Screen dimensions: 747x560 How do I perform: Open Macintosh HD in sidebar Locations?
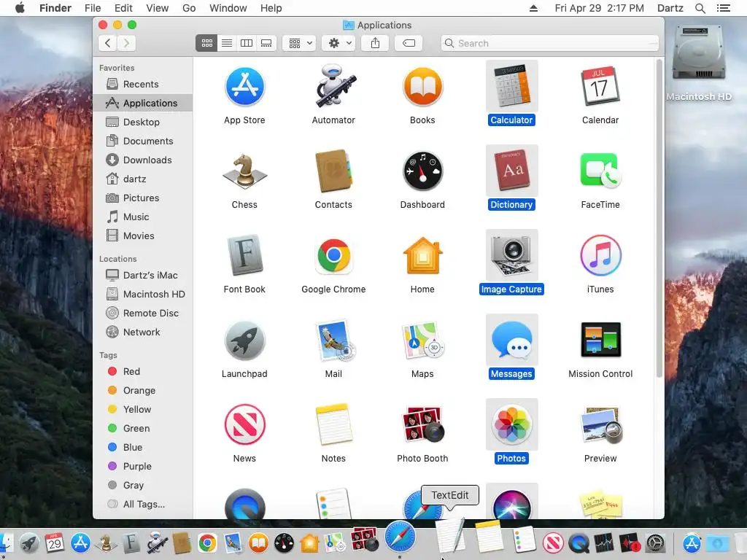143,295
